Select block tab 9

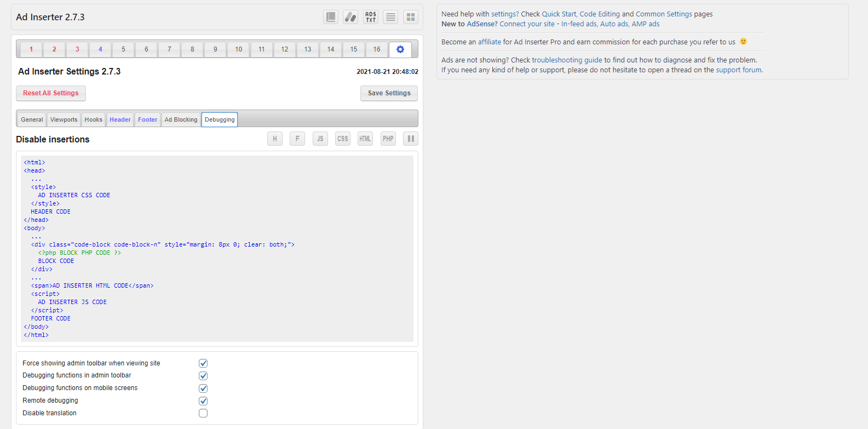pos(215,49)
